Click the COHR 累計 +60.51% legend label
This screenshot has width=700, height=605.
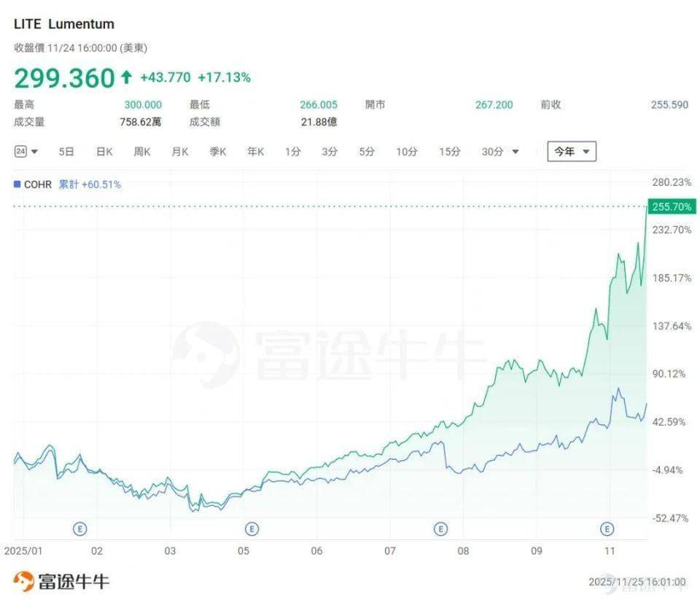[90, 184]
